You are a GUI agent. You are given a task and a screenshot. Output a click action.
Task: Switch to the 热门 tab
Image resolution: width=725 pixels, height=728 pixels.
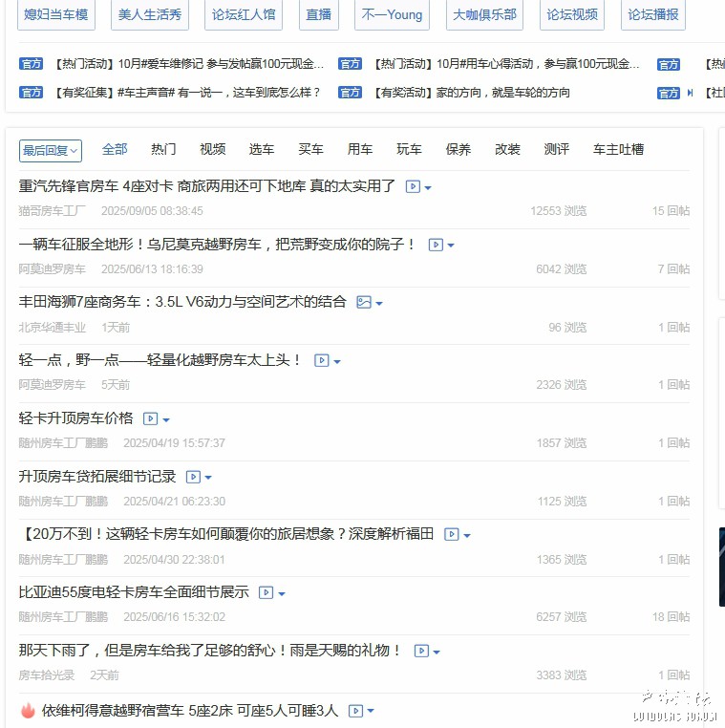coord(163,149)
